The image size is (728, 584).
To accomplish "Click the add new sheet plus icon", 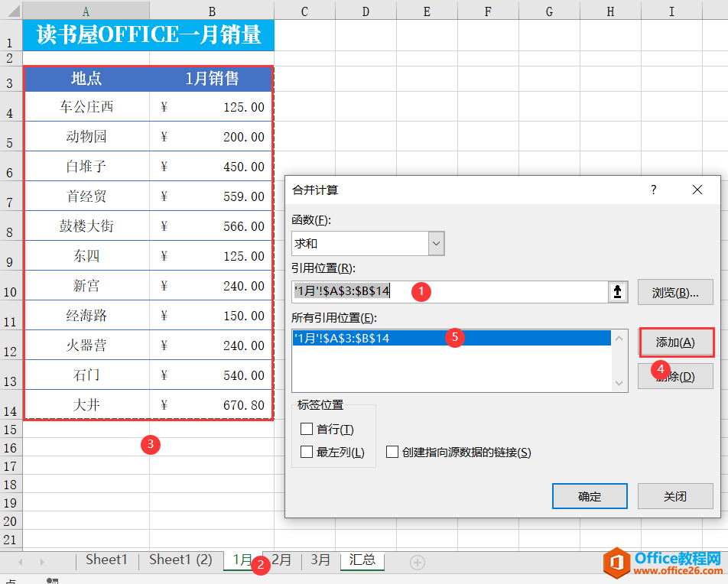I will pos(418,563).
